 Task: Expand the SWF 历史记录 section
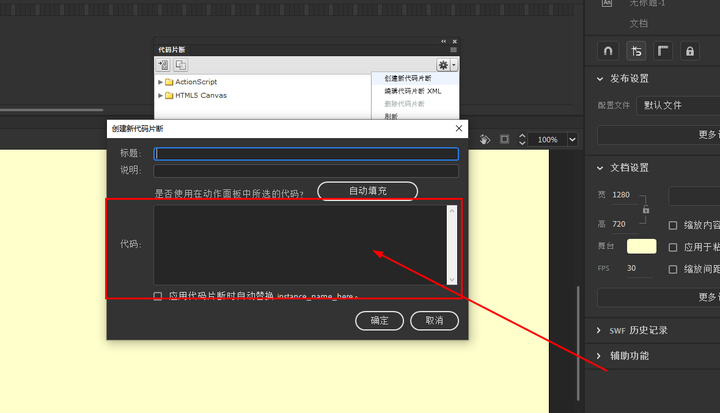click(x=598, y=330)
